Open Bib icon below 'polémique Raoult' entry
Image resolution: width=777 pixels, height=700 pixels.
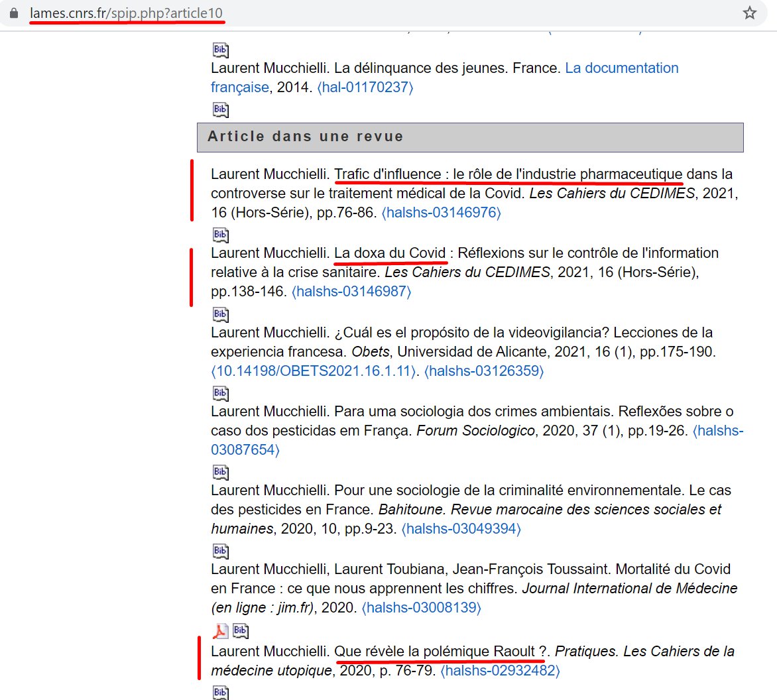click(221, 692)
